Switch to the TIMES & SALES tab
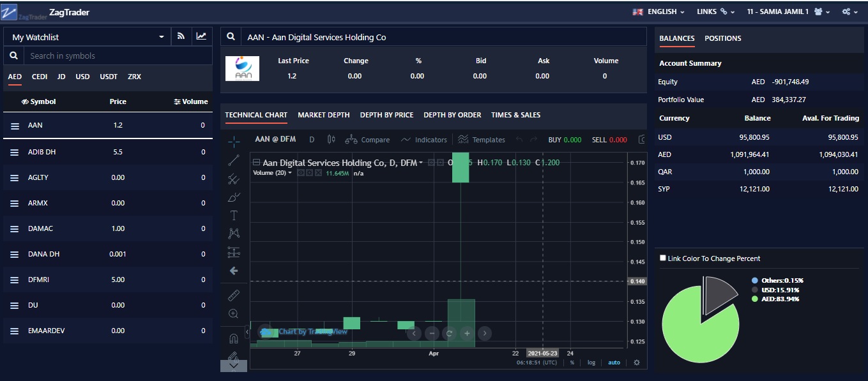 515,115
